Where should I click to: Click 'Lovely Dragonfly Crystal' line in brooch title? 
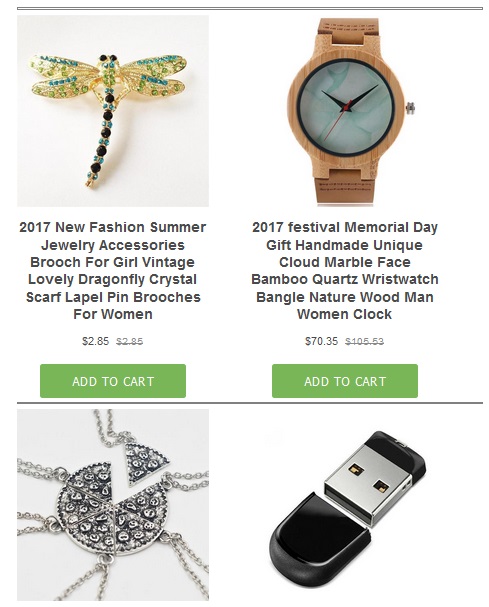click(x=113, y=279)
